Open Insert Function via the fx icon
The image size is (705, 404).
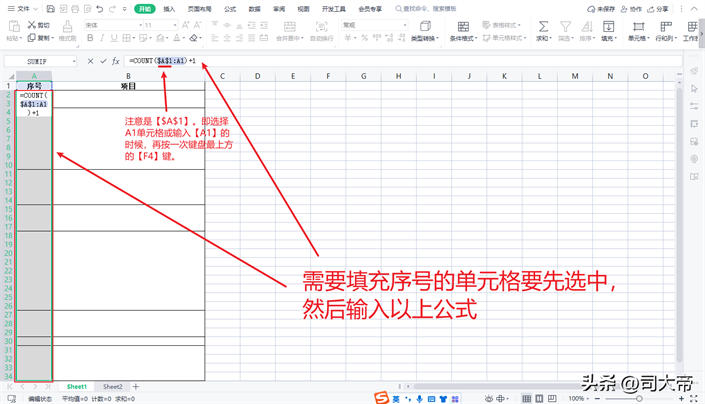[x=116, y=61]
